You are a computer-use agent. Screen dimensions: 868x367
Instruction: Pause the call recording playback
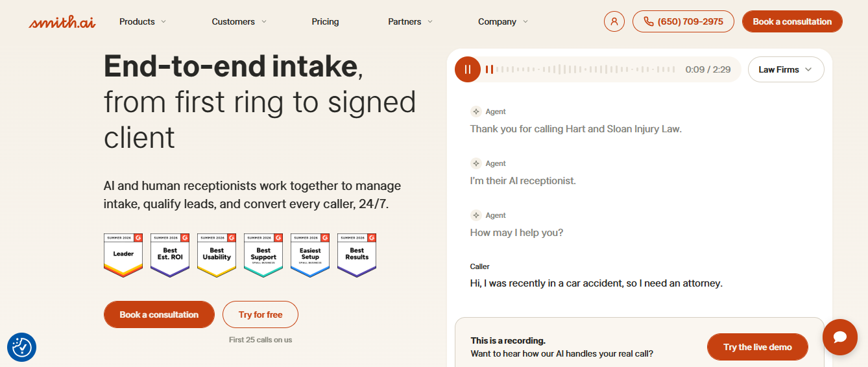[x=468, y=69]
